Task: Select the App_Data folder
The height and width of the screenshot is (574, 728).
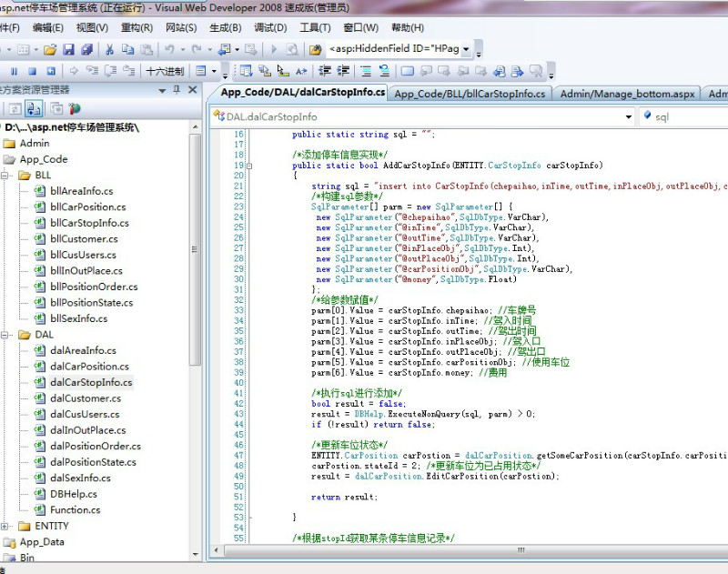Action: (x=42, y=542)
